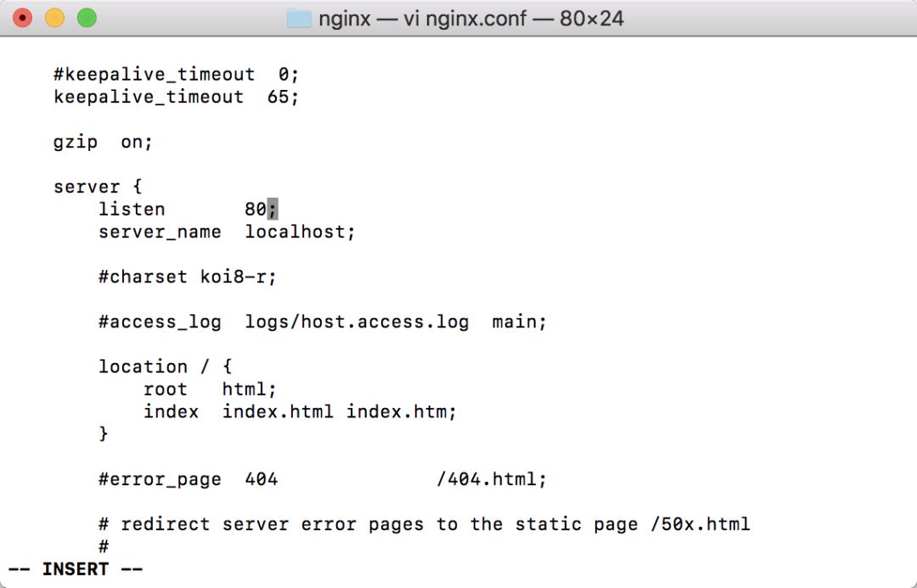The image size is (917, 588).
Task: Click the '#charset koi8-r;' line
Action: [x=187, y=277]
